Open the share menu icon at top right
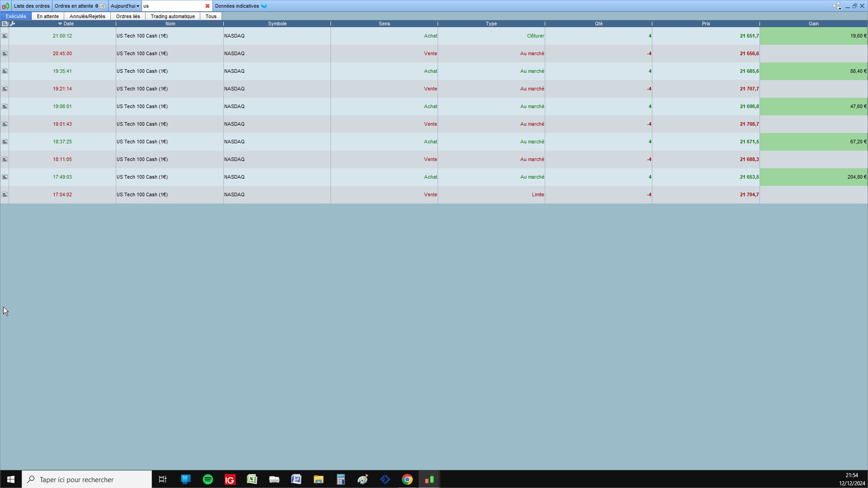 click(837, 6)
